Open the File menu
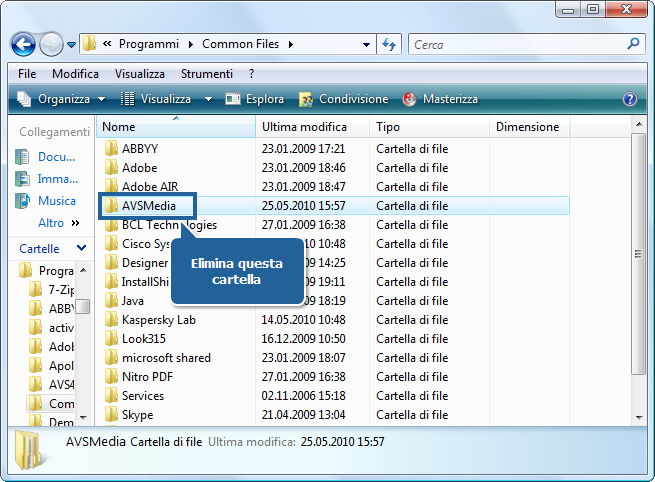Viewport: 655px width, 482px height. [27, 74]
